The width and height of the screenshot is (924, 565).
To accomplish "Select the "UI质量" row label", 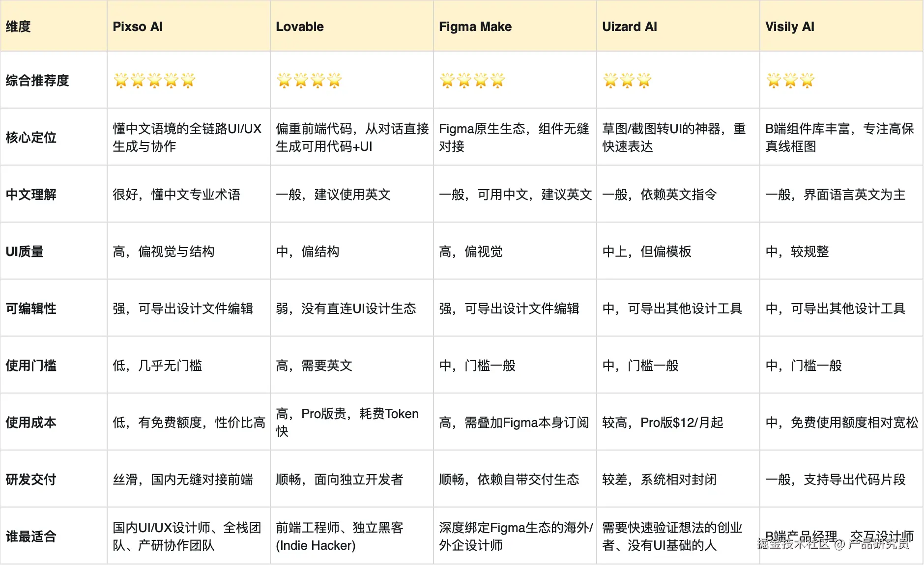I will coord(54,251).
